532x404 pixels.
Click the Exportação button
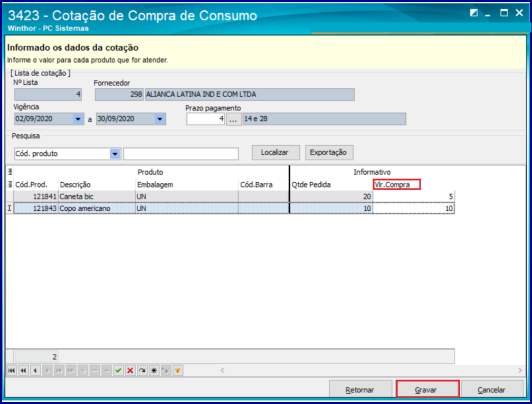329,153
